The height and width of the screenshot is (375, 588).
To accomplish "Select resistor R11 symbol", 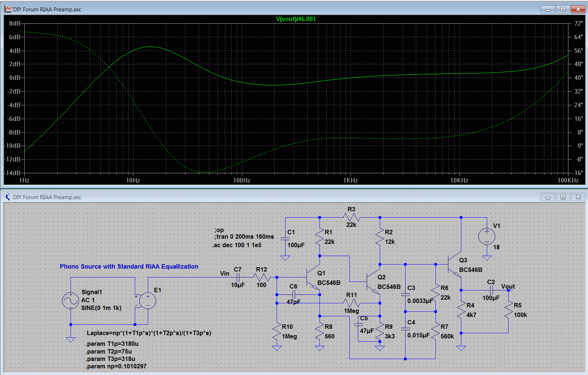I will (x=352, y=303).
